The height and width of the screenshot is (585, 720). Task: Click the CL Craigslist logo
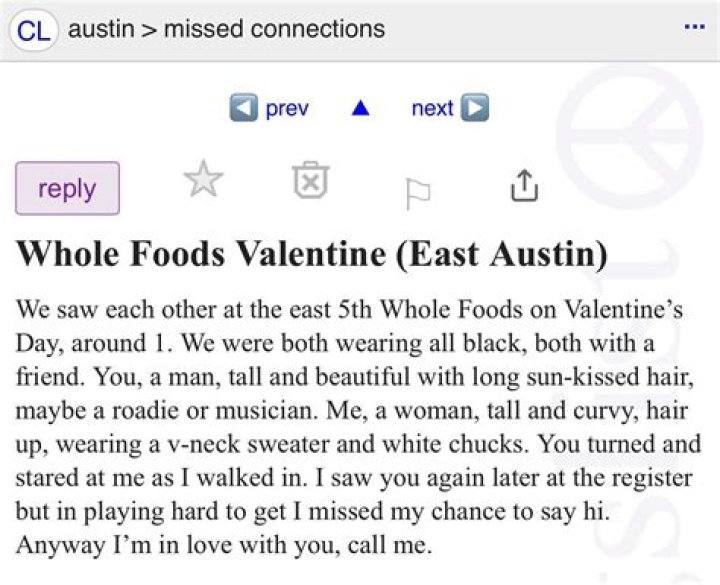(x=34, y=29)
